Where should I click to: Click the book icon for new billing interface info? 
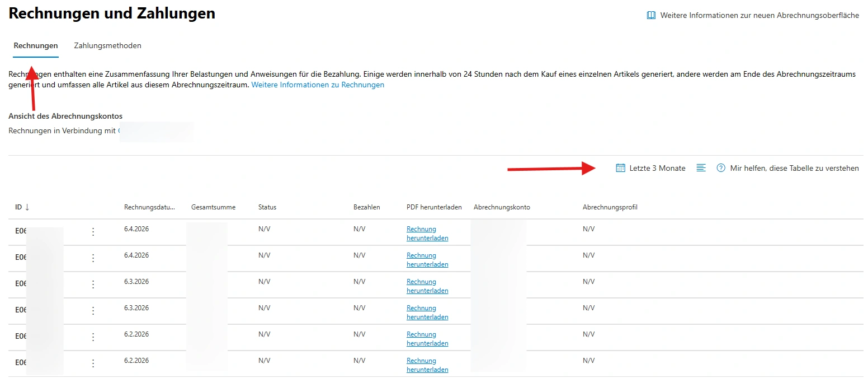tap(651, 16)
